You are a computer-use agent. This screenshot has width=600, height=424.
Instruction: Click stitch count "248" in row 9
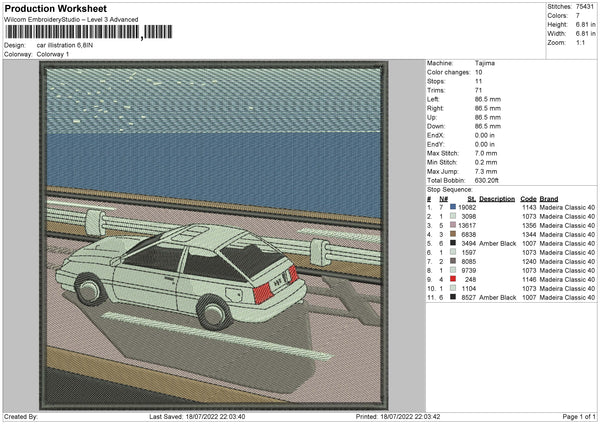471,279
